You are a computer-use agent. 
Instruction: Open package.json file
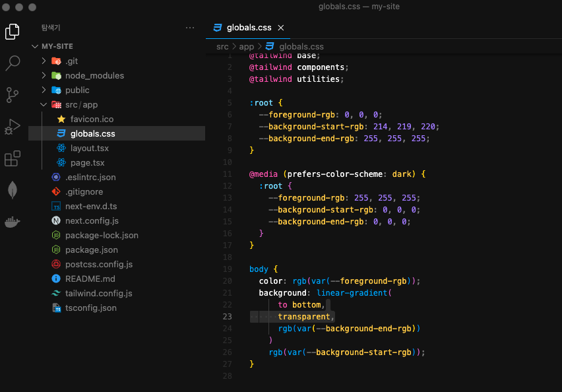click(x=117, y=249)
